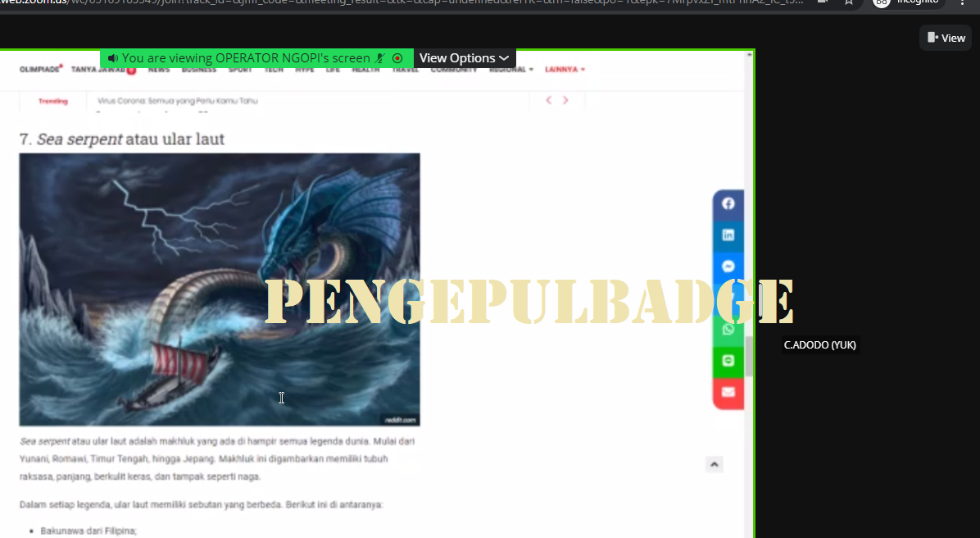Screen dimensions: 980x538
Task: Open the OLIMPIADE menu item
Action: 41,70
